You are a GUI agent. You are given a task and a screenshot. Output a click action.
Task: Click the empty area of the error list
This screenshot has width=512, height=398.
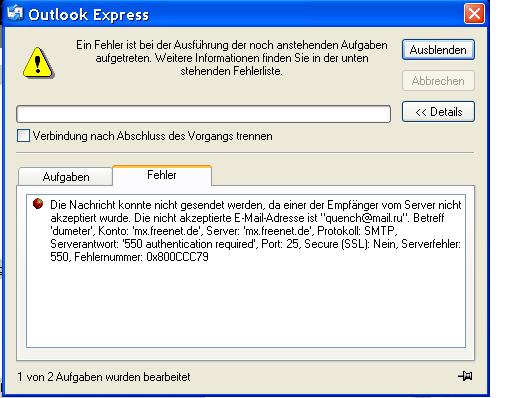pos(246,305)
